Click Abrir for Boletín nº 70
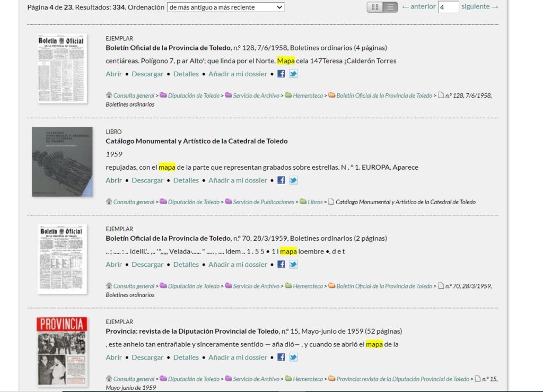The image size is (543, 392). 114,264
